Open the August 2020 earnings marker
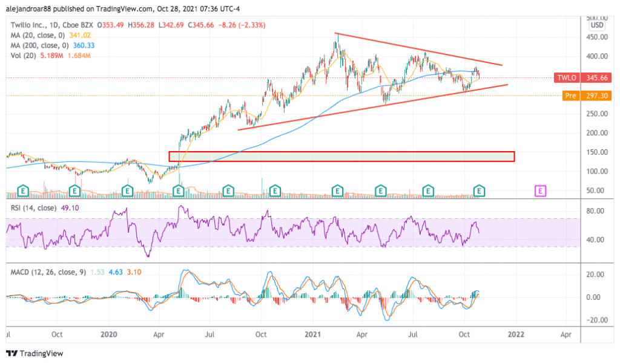This screenshot has width=620, height=364. click(x=228, y=191)
